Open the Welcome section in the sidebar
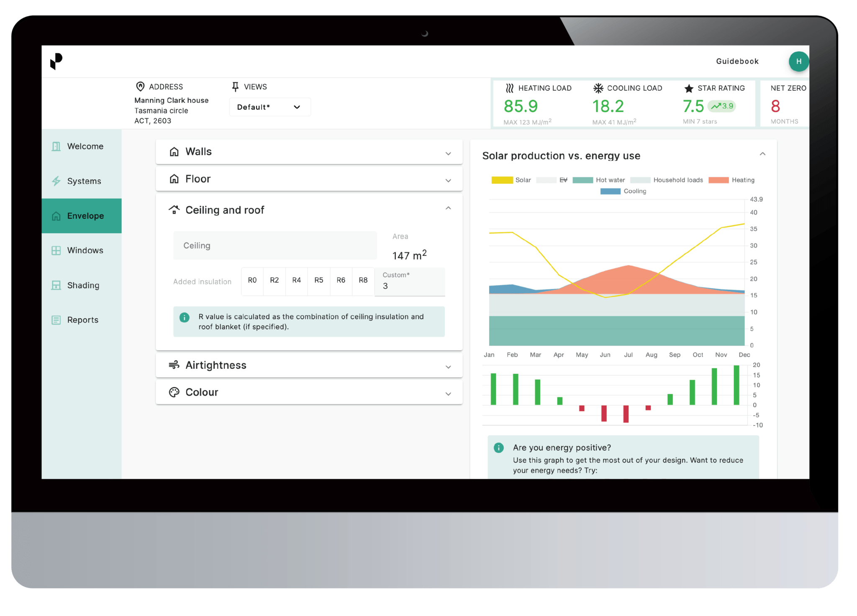857x616 pixels. 56,146
